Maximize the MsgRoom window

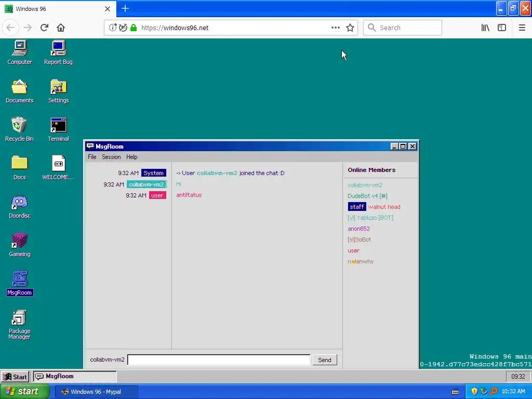tap(403, 146)
